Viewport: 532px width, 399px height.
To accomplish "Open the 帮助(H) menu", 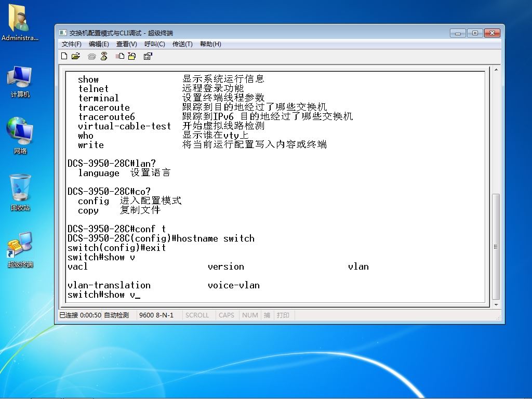I will (x=210, y=44).
